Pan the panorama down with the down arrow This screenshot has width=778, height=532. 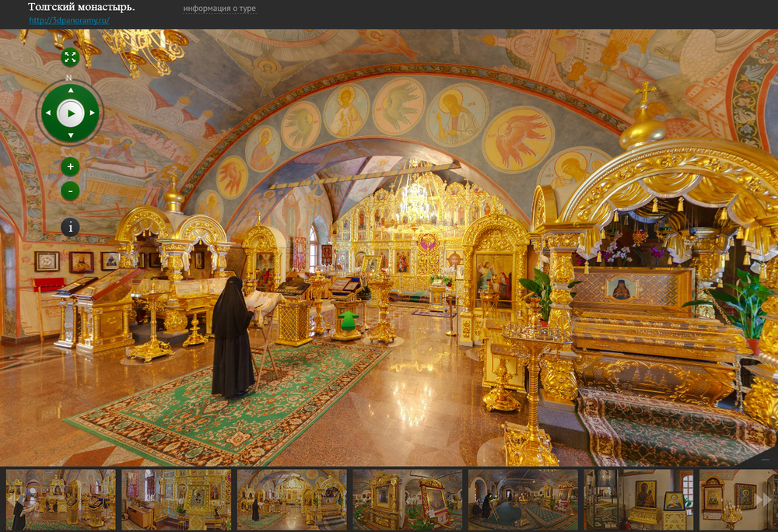pyautogui.click(x=71, y=135)
